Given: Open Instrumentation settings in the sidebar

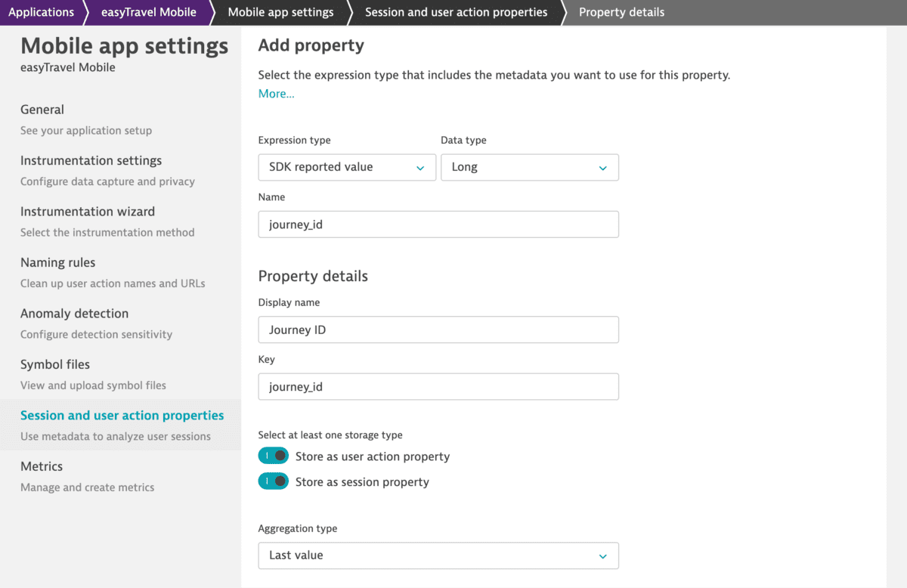Looking at the screenshot, I should click(x=91, y=160).
